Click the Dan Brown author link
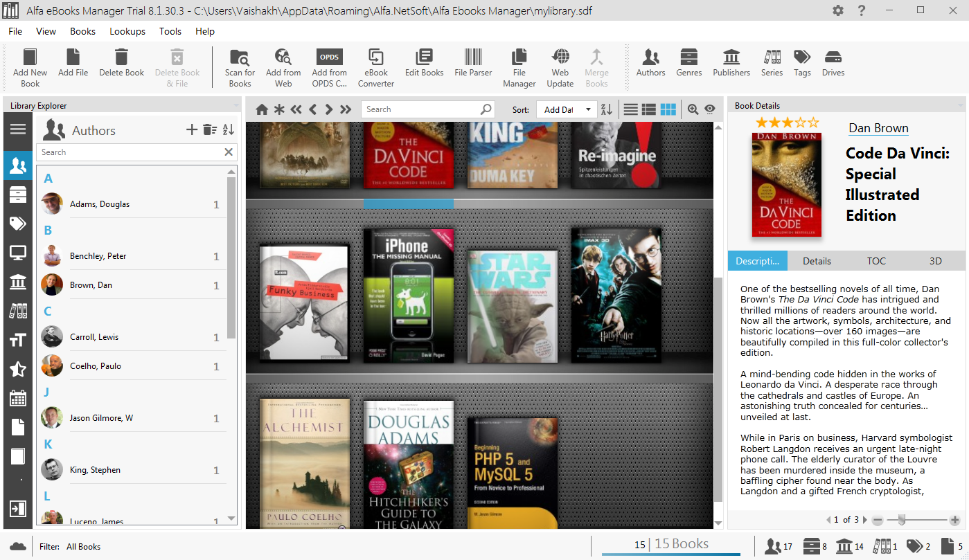 (878, 128)
